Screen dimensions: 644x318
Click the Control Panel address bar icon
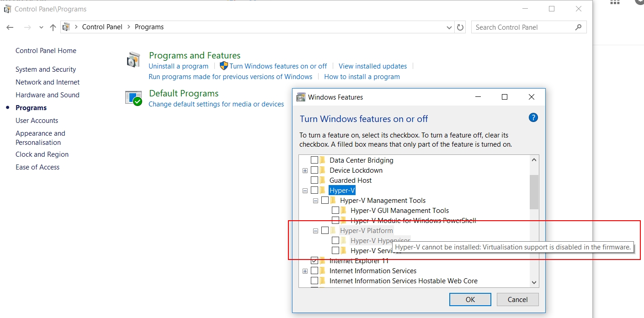coord(66,27)
